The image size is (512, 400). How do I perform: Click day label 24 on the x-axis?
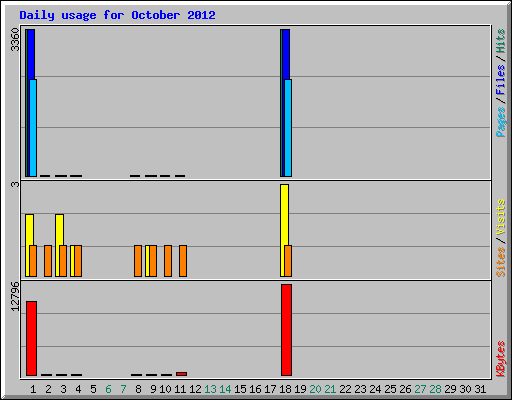coord(375,389)
